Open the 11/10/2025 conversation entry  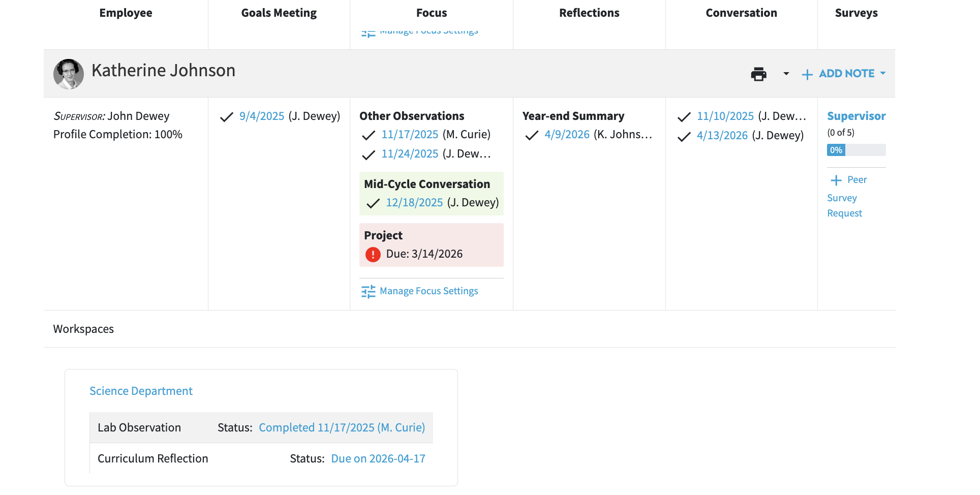pyautogui.click(x=725, y=116)
